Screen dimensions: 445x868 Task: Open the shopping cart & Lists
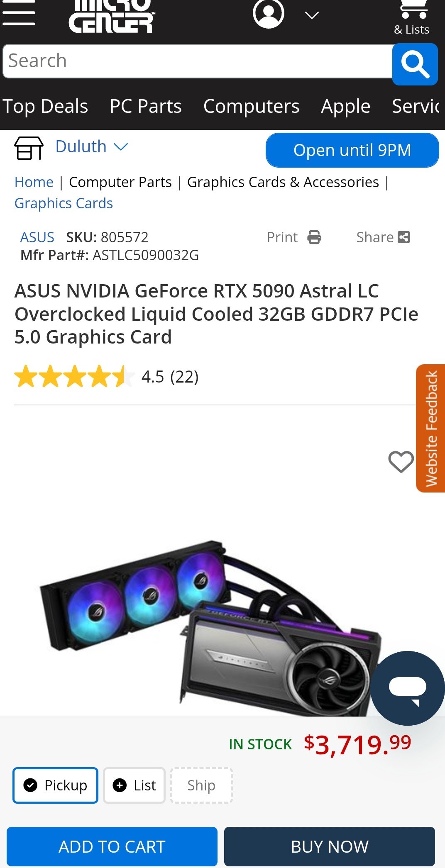pos(412,18)
